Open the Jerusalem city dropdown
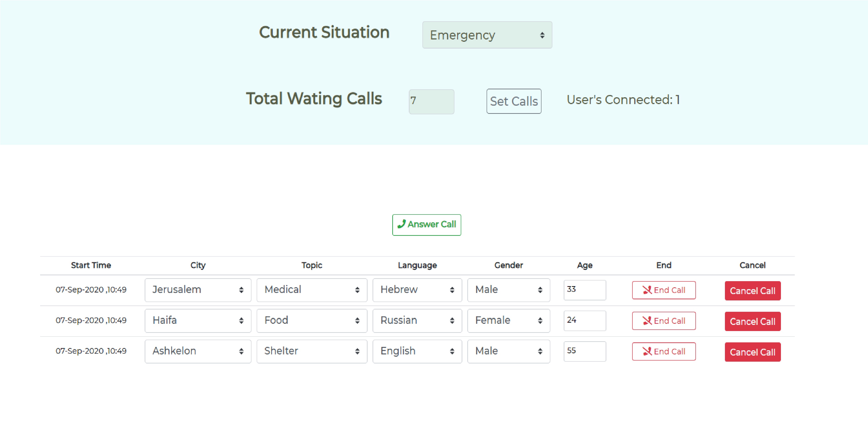The width and height of the screenshot is (868, 424). (198, 290)
